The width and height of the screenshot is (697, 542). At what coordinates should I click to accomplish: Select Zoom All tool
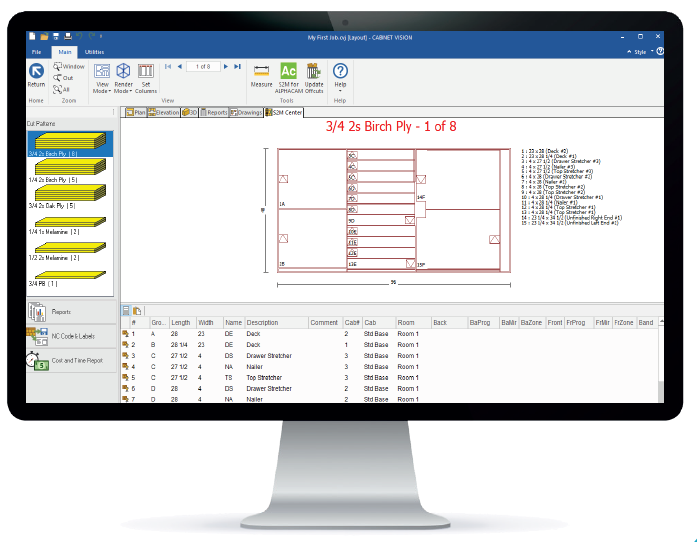[62, 89]
